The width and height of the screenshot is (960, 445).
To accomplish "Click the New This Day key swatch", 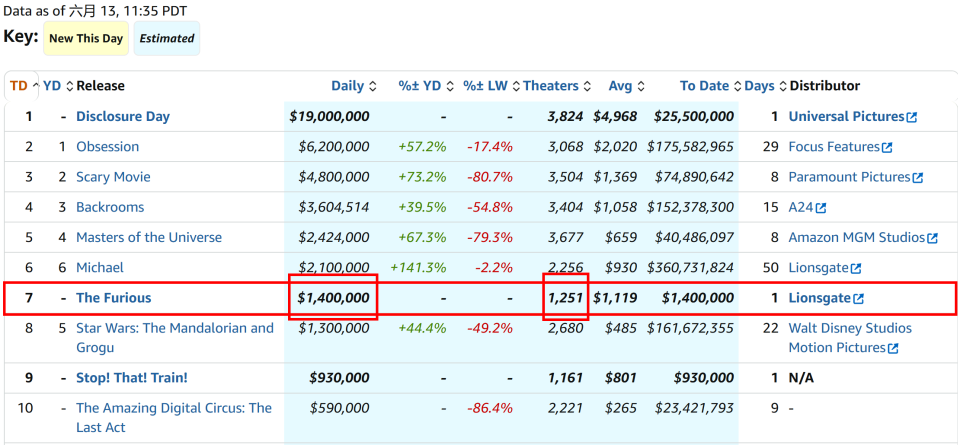I will click(86, 39).
